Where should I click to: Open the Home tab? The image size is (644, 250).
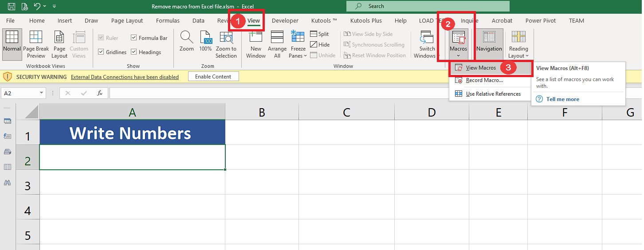coord(37,21)
